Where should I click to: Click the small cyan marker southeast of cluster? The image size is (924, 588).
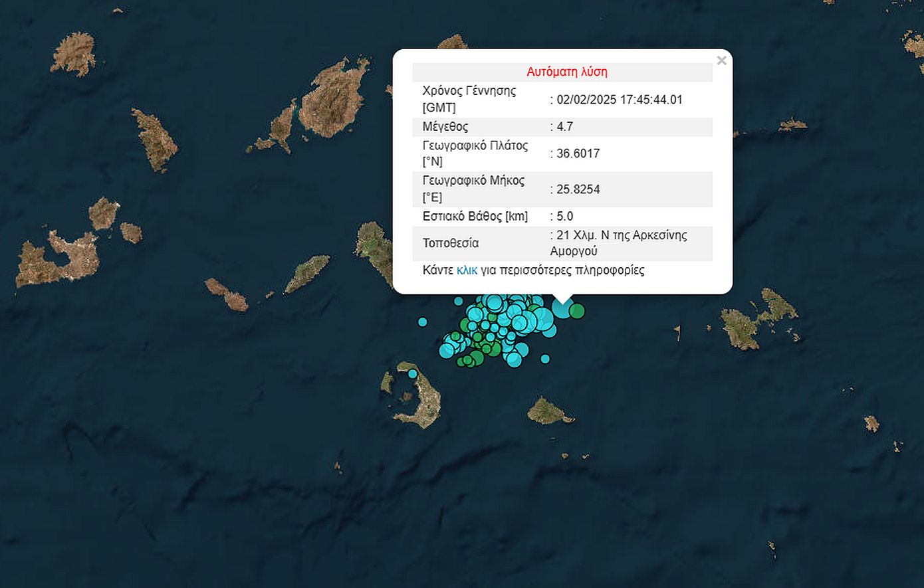pos(545,359)
